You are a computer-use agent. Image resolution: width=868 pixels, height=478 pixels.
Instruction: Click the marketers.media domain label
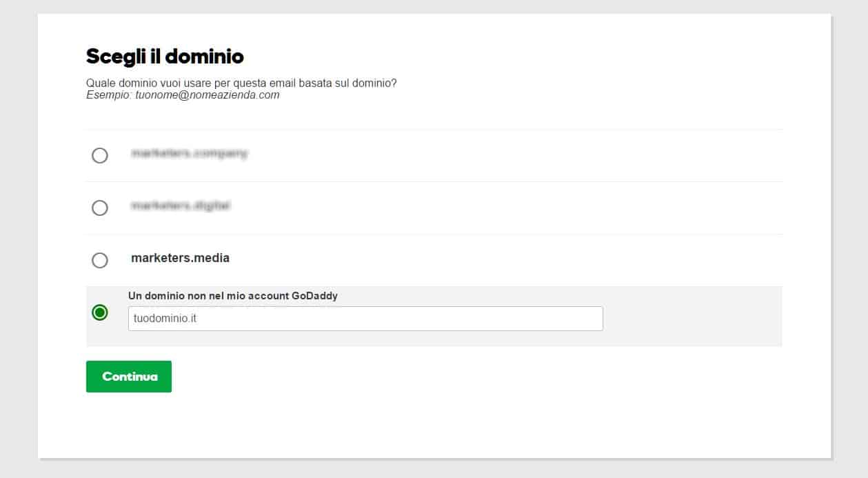(x=181, y=259)
